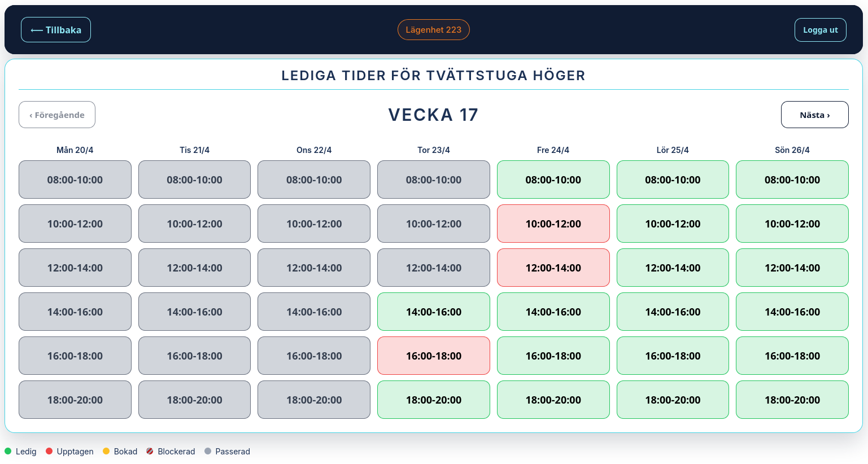Click the red Upptagen legend dot
This screenshot has width=868, height=464.
[x=49, y=451]
